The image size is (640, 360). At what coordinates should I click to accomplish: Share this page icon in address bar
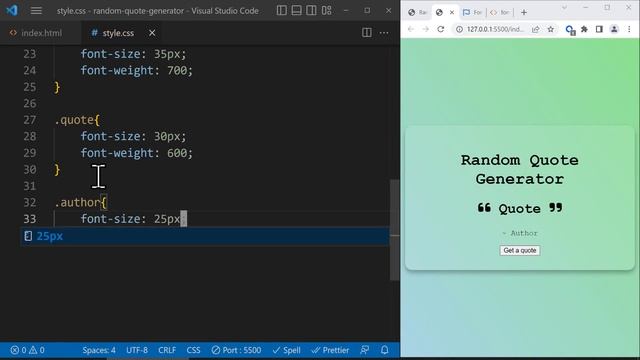pyautogui.click(x=536, y=29)
